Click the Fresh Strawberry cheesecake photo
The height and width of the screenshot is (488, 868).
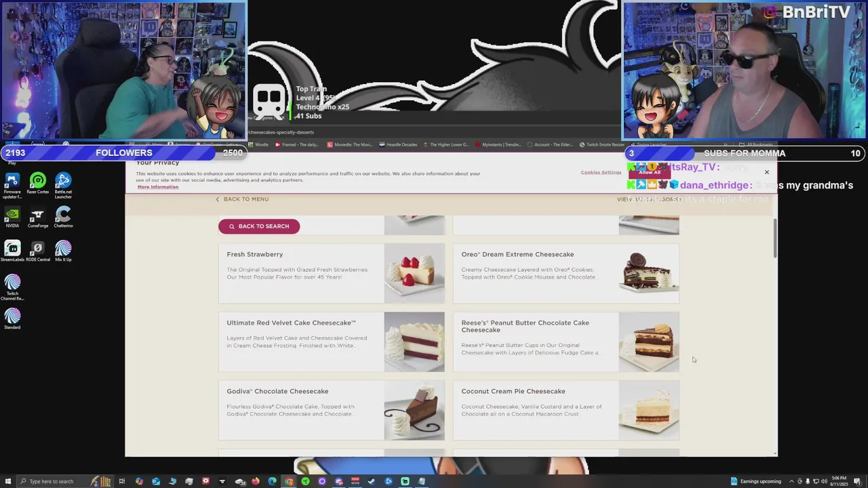[x=414, y=274]
